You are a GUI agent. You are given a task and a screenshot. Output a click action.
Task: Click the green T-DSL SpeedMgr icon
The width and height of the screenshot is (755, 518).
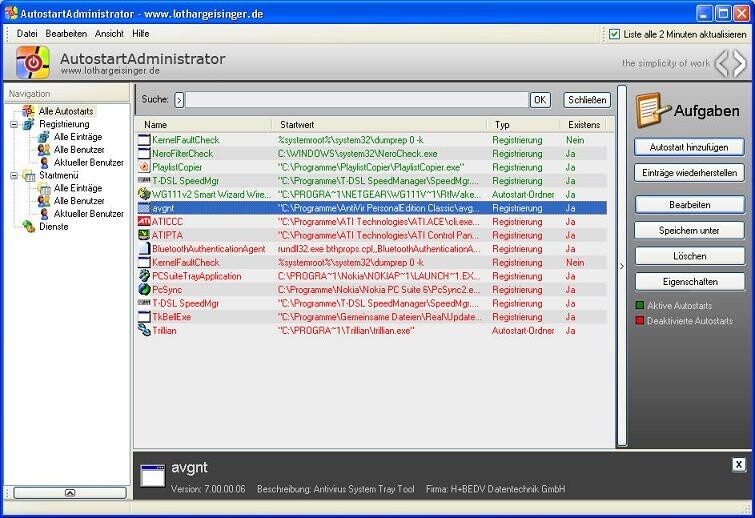pyautogui.click(x=144, y=180)
